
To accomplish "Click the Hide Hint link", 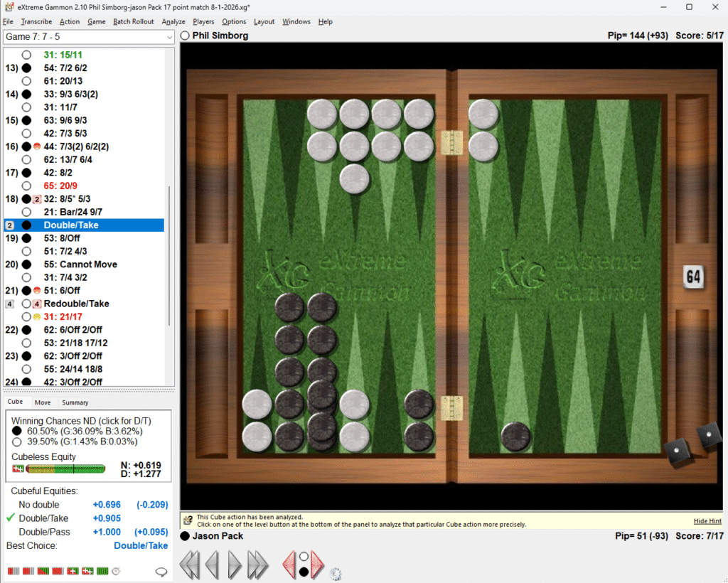I will pos(707,521).
